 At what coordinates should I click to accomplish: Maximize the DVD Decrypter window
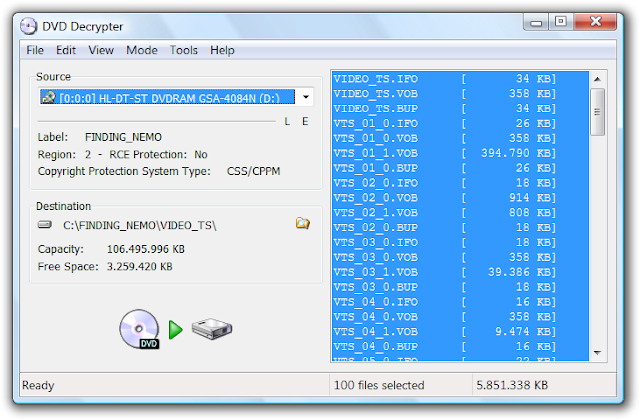(x=561, y=22)
